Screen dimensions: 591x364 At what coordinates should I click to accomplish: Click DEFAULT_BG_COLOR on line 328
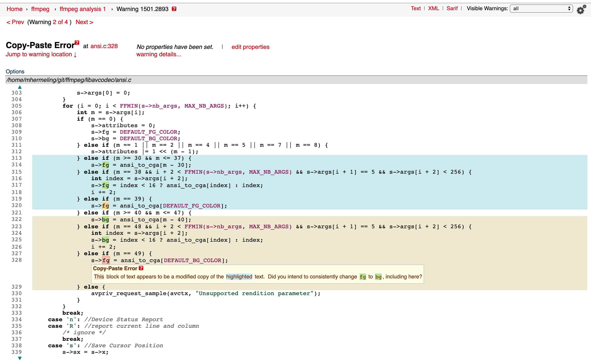pos(193,260)
